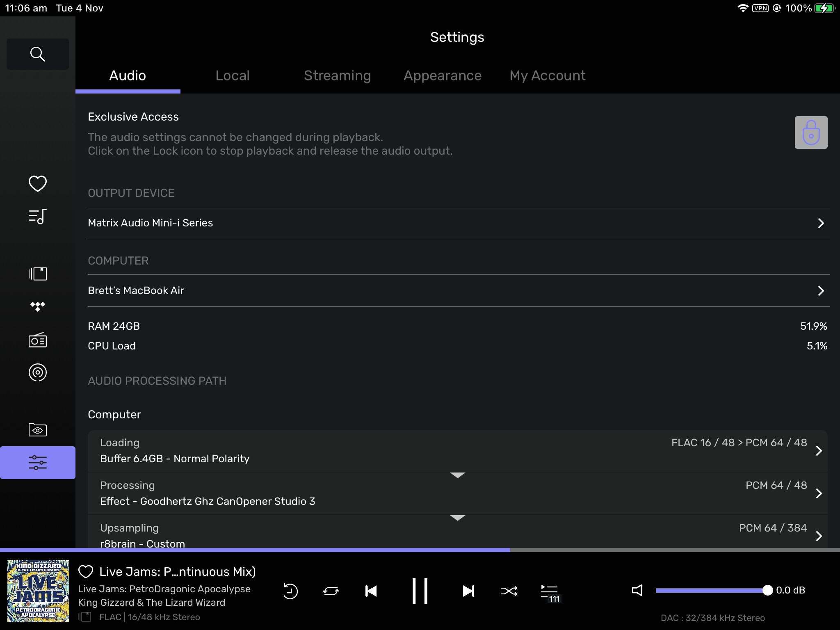The height and width of the screenshot is (630, 840).
Task: Select the Settings sliders icon in sidebar
Action: (37, 463)
